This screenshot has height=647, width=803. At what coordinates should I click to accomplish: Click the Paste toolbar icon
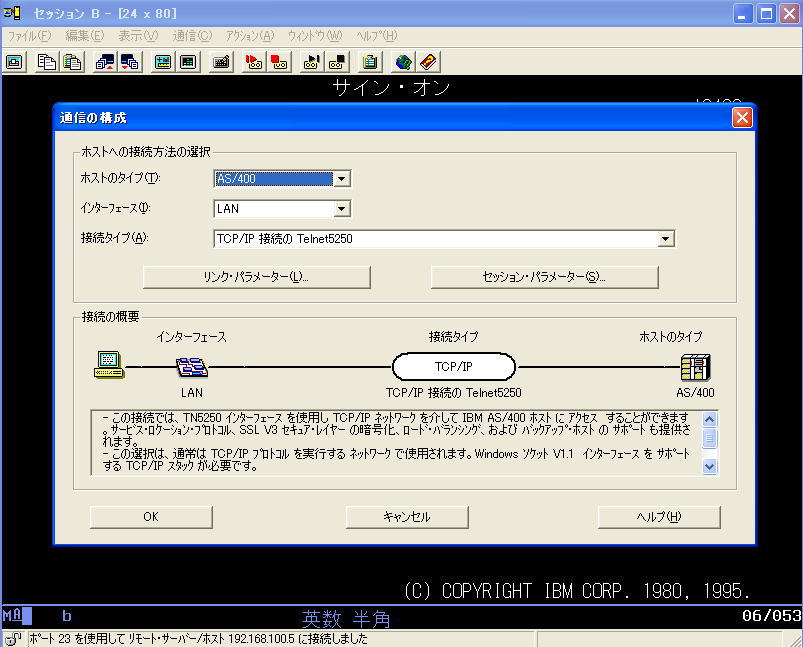[x=72, y=62]
